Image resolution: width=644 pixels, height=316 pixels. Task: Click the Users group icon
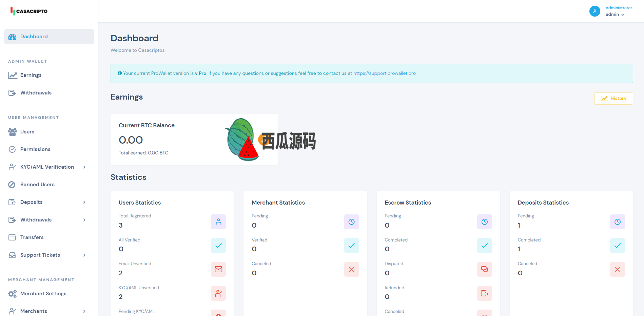13,132
